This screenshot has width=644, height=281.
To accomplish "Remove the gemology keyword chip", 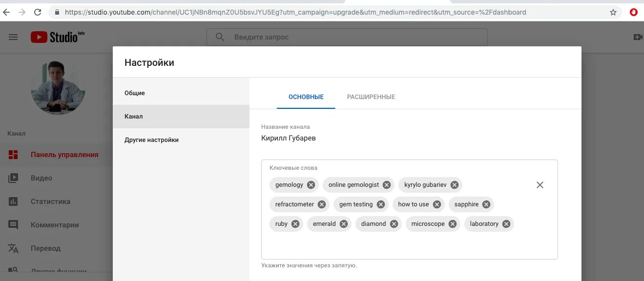I will point(311,185).
